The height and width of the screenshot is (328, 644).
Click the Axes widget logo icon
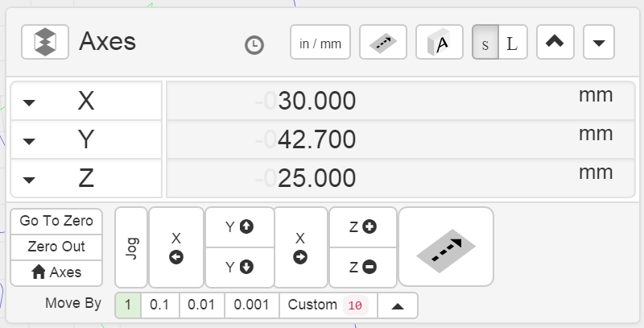click(x=45, y=42)
